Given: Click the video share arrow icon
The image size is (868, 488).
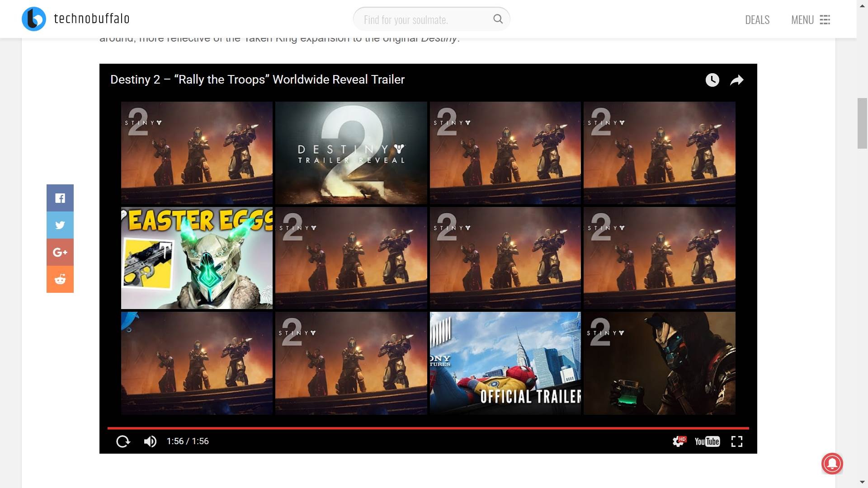Looking at the screenshot, I should coord(737,80).
